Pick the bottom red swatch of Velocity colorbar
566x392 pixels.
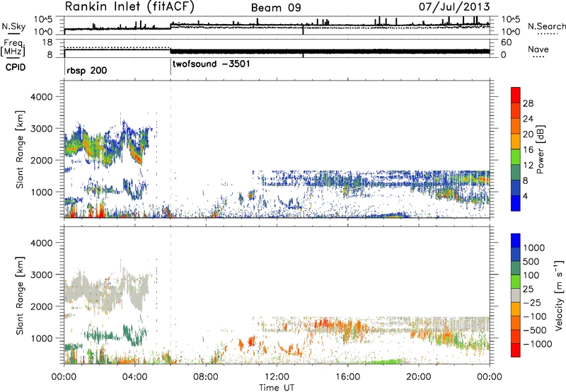click(516, 350)
